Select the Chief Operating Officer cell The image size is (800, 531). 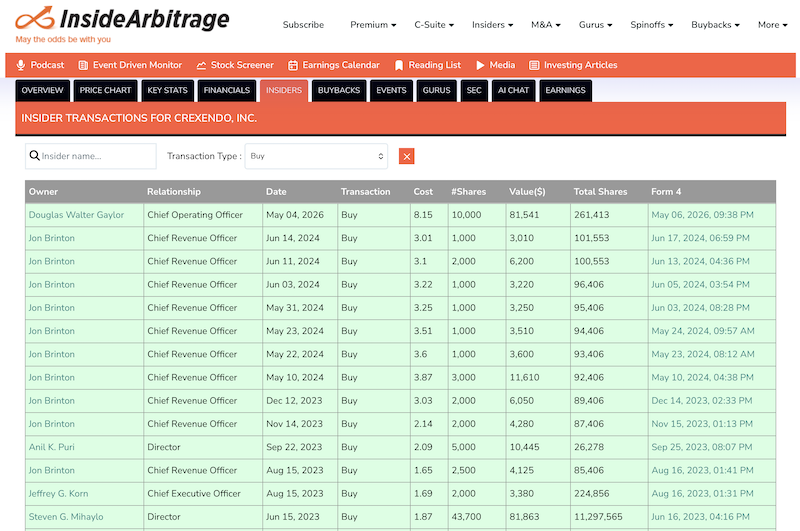203,215
